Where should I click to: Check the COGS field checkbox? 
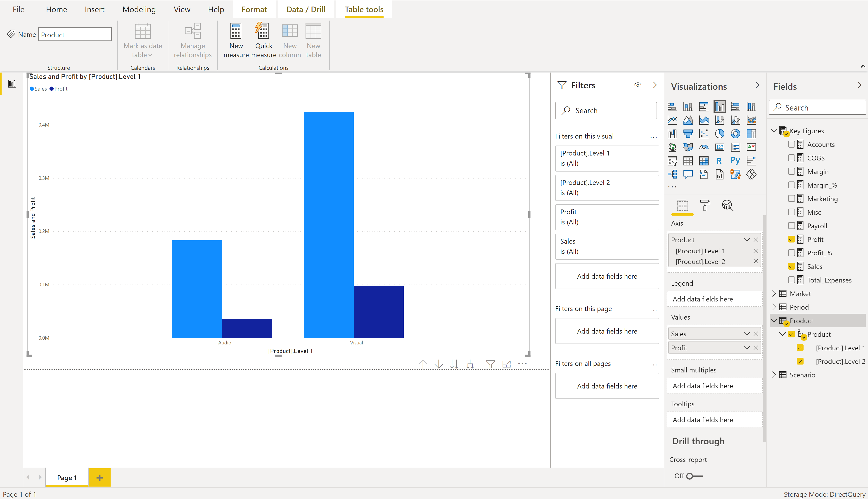(791, 158)
